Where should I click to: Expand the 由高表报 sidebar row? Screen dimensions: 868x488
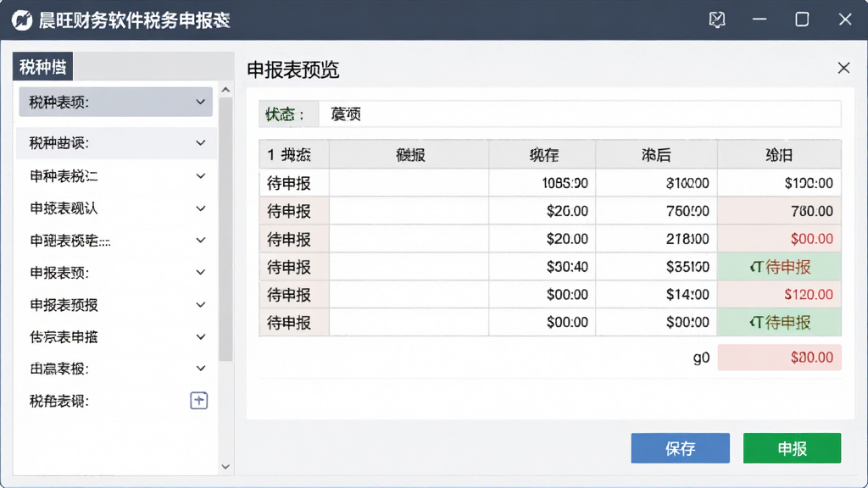pos(116,369)
